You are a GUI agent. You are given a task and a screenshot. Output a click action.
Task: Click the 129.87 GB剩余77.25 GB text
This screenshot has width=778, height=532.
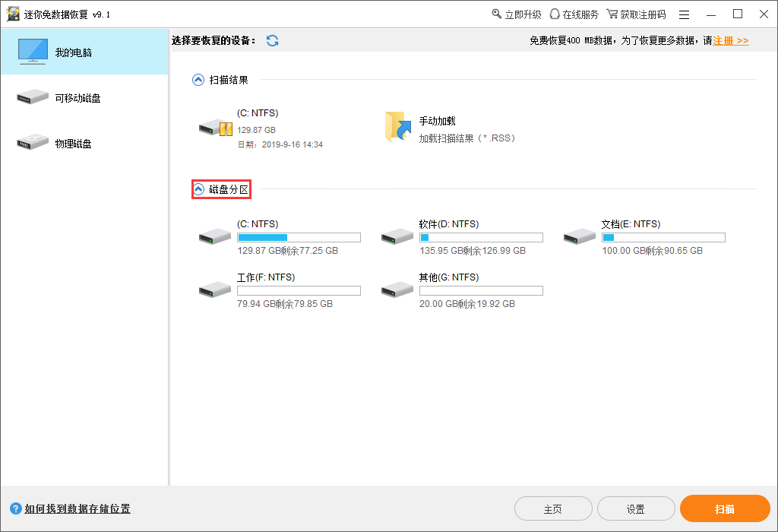click(x=287, y=251)
